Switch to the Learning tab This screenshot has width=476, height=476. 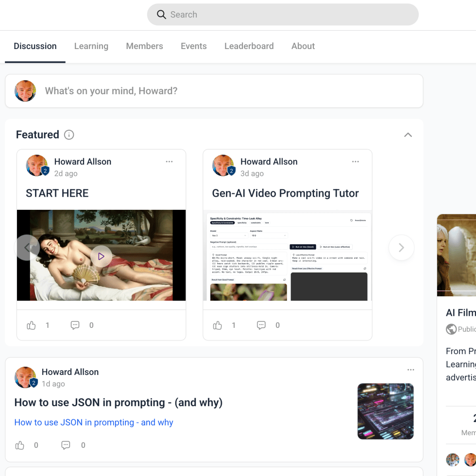[91, 46]
